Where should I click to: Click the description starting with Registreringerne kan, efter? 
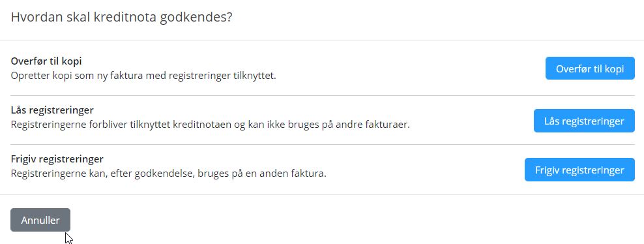click(x=168, y=174)
